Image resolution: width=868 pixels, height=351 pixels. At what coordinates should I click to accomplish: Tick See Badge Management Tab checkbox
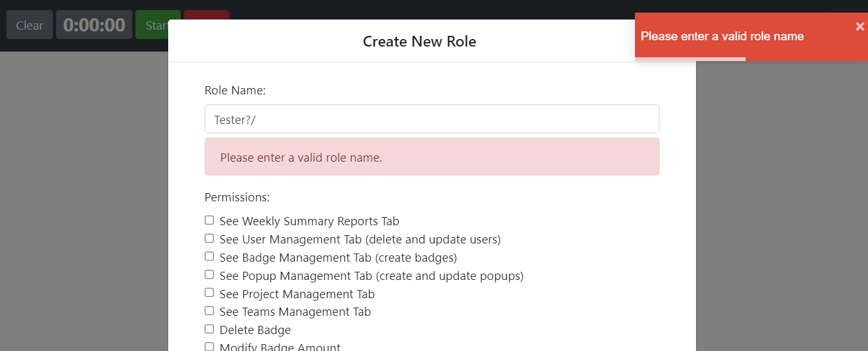(x=209, y=257)
